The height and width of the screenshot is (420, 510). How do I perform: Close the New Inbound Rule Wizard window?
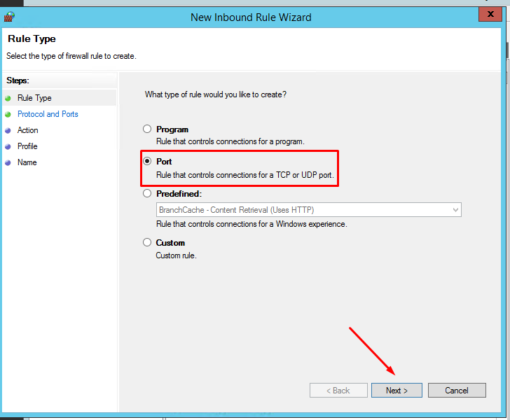[488, 15]
